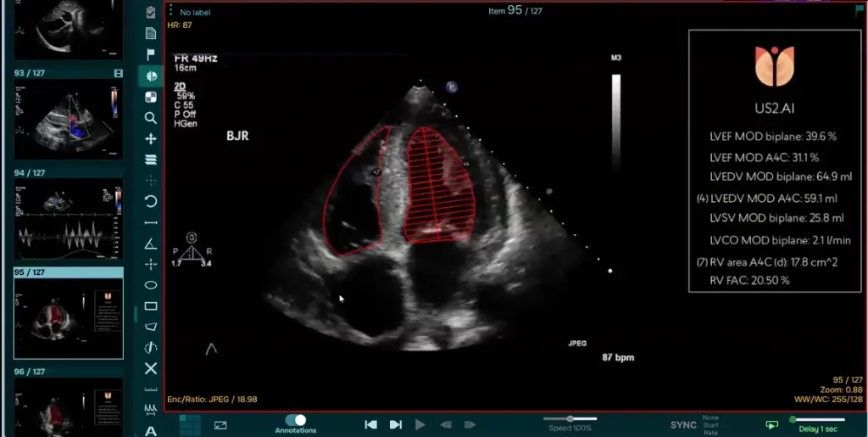Toggle the Annotations switch

click(x=296, y=420)
